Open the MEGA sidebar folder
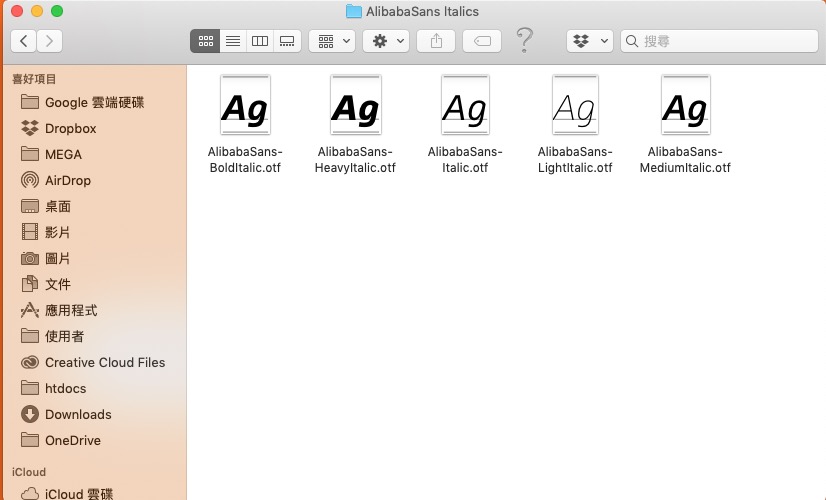Image resolution: width=826 pixels, height=500 pixels. click(x=94, y=154)
